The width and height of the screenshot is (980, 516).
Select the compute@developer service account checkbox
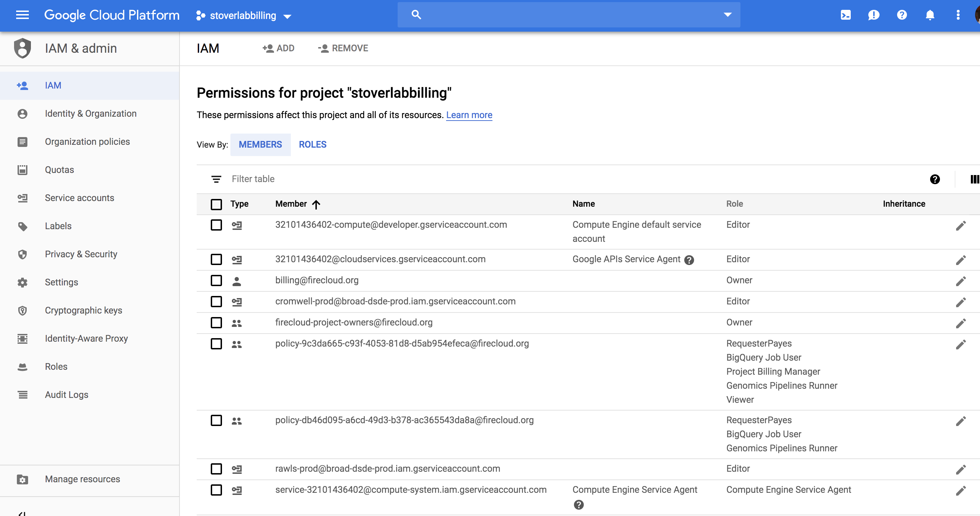point(216,225)
